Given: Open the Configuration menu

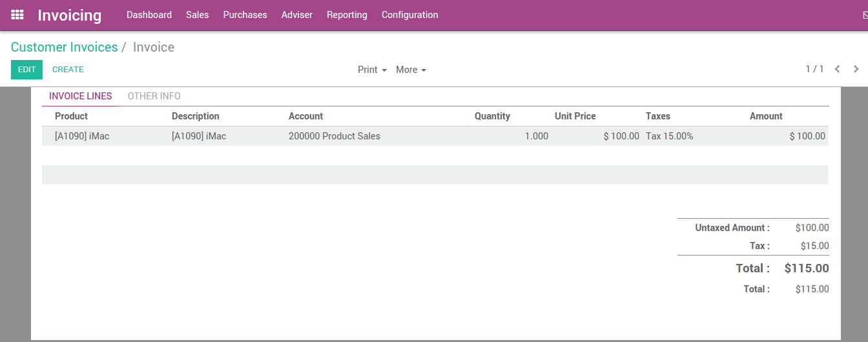Looking at the screenshot, I should coord(409,15).
